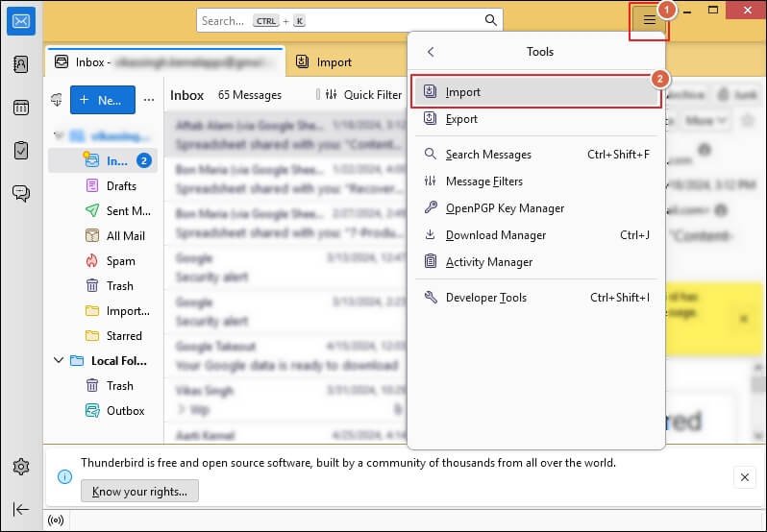Select the Local Folders Trash
This screenshot has width=767, height=532.
[103, 385]
